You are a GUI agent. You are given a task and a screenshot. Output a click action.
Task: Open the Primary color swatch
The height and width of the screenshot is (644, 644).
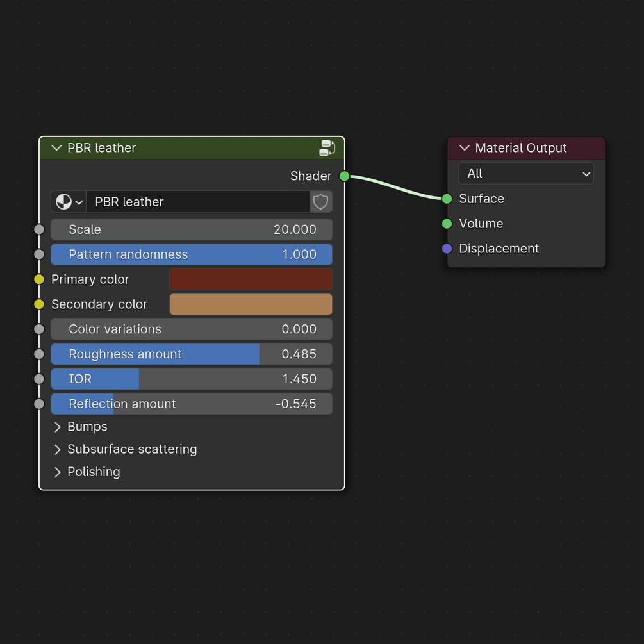point(251,279)
